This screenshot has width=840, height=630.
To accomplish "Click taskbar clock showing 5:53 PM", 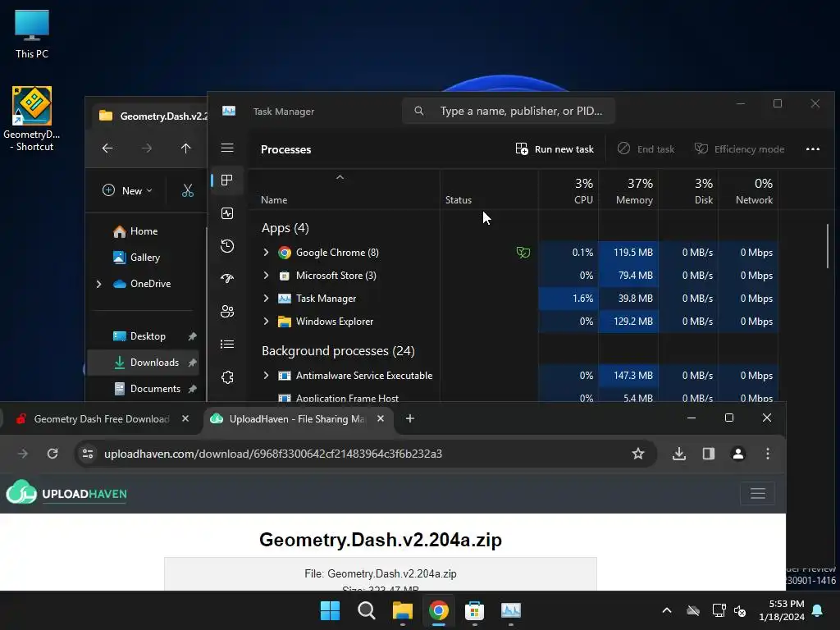I will point(782,610).
